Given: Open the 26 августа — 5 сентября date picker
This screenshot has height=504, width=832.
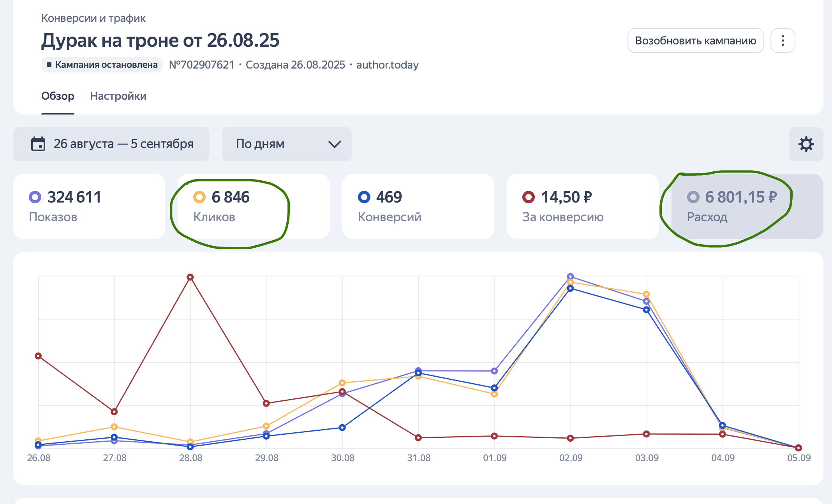Looking at the screenshot, I should click(x=123, y=144).
